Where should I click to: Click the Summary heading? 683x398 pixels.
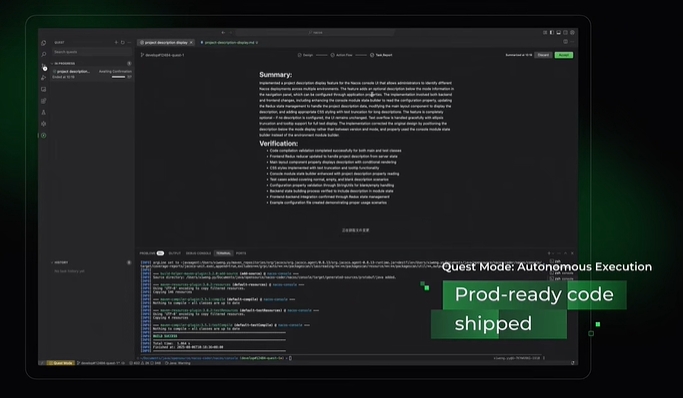pyautogui.click(x=276, y=75)
